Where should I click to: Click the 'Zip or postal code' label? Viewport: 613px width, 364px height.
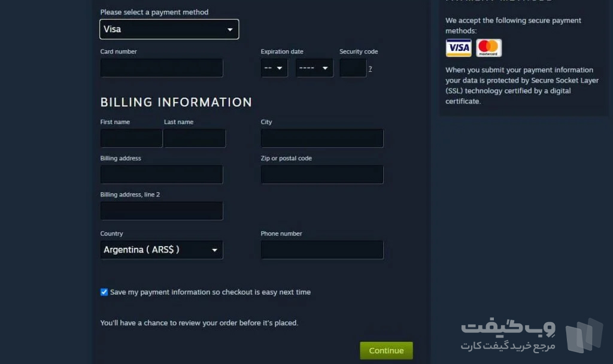tap(286, 158)
